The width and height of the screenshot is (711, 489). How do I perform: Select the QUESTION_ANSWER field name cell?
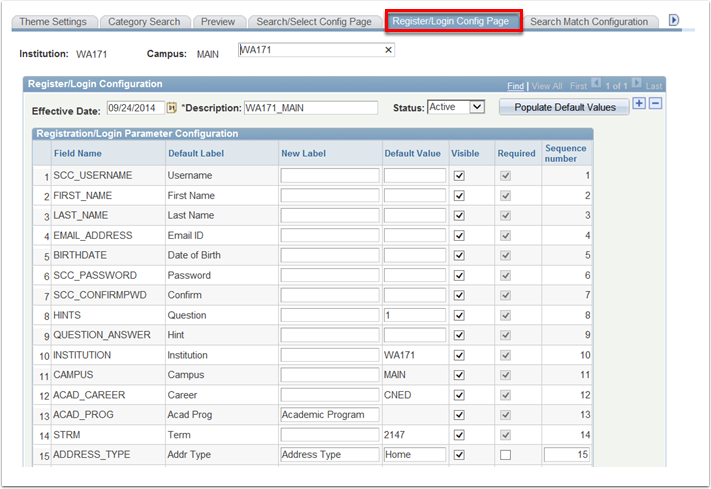[102, 335]
